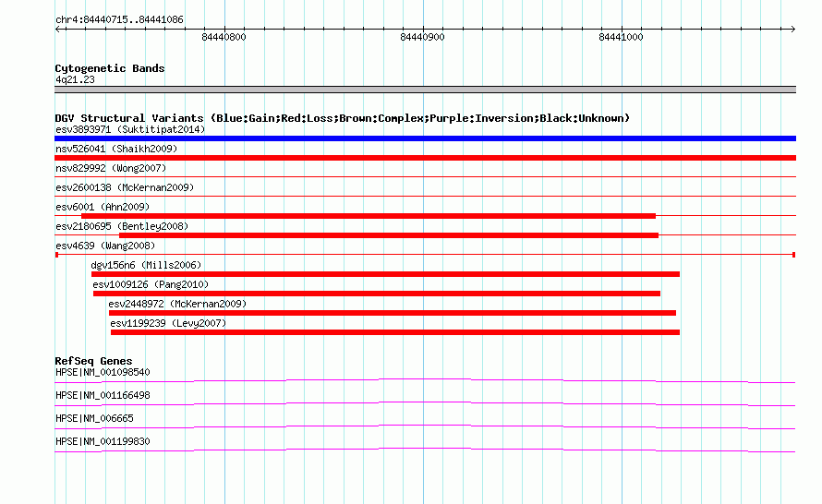822x504 pixels.
Task: Open the esv4639 (Wang2008) variant
Action: click(x=105, y=246)
